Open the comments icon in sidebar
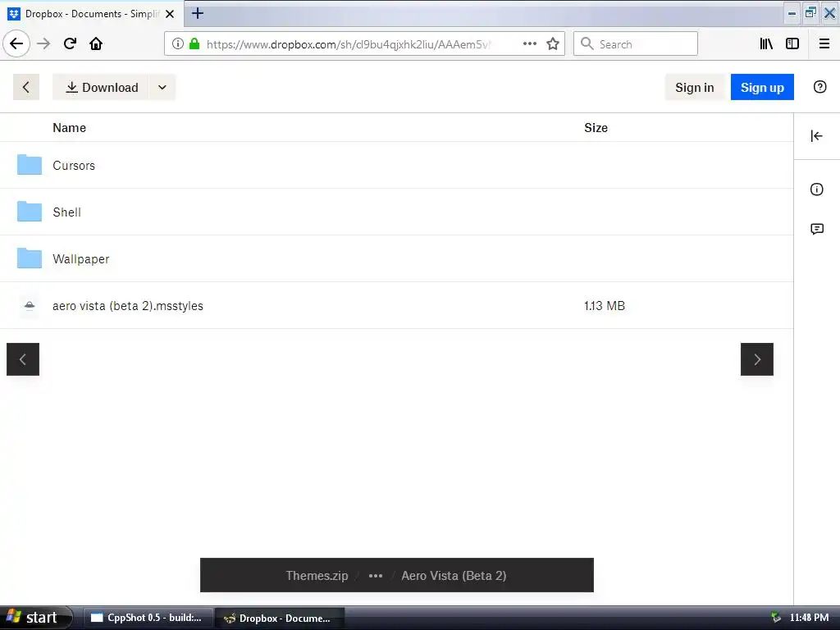840x630 pixels. coord(816,230)
